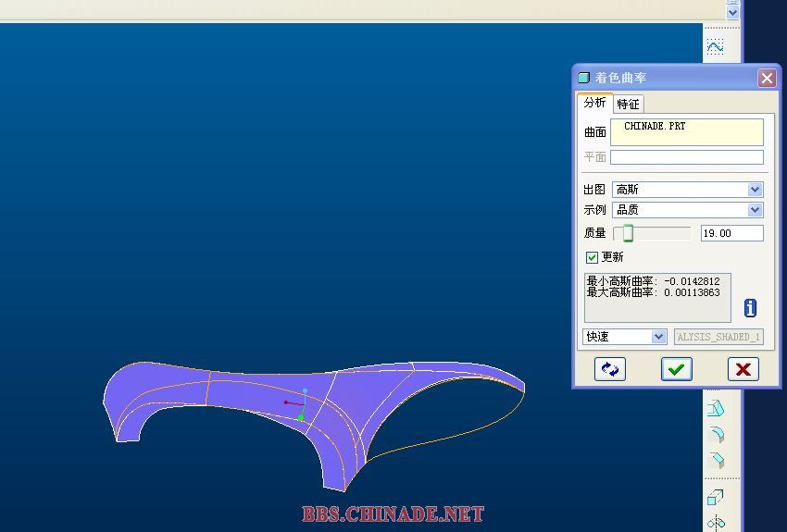Open the 示例 dropdown showing 品质
The width and height of the screenshot is (787, 532).
(x=687, y=210)
